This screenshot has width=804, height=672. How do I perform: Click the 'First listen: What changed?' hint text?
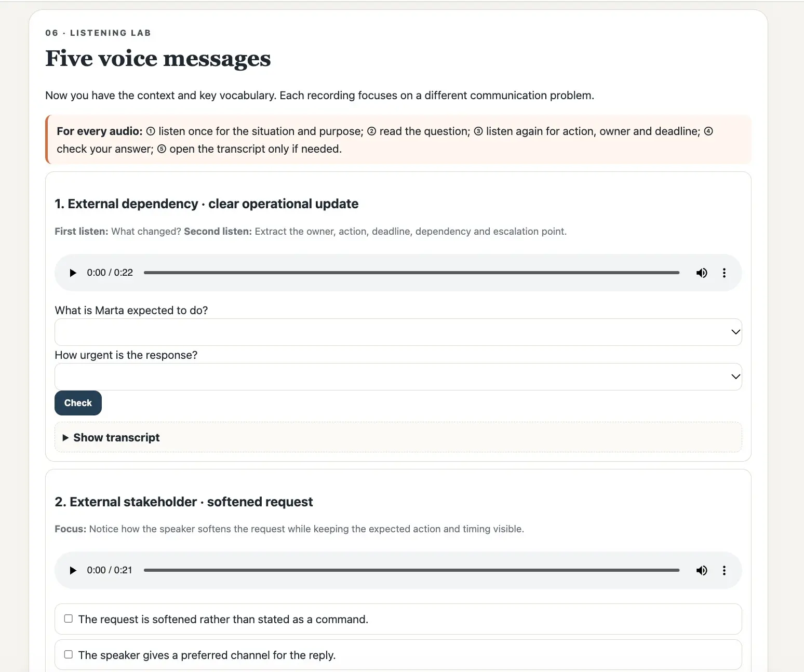(311, 231)
